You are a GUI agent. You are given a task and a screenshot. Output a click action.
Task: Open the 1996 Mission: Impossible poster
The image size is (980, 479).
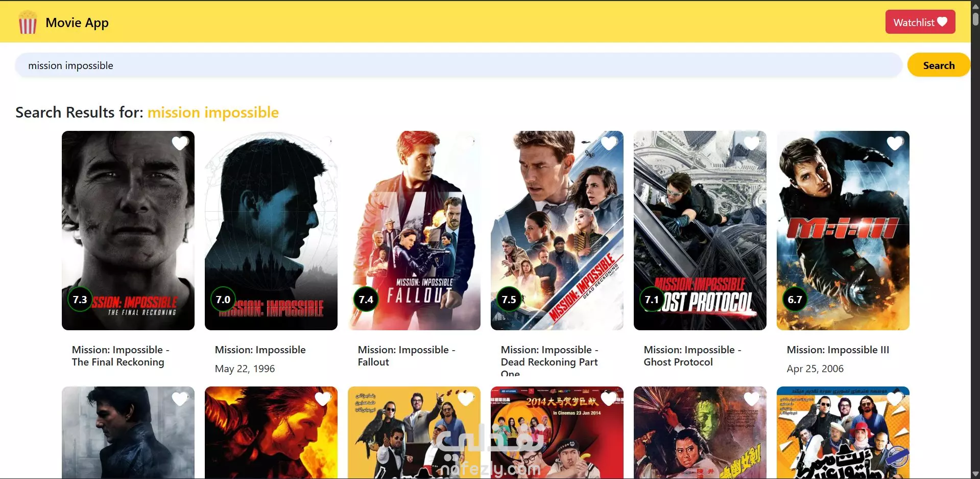[x=271, y=231]
